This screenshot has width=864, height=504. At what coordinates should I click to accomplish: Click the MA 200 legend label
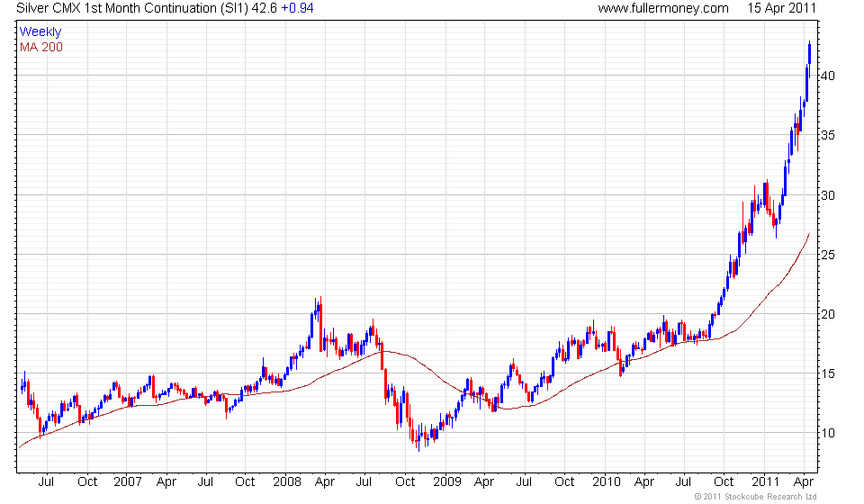(41, 46)
